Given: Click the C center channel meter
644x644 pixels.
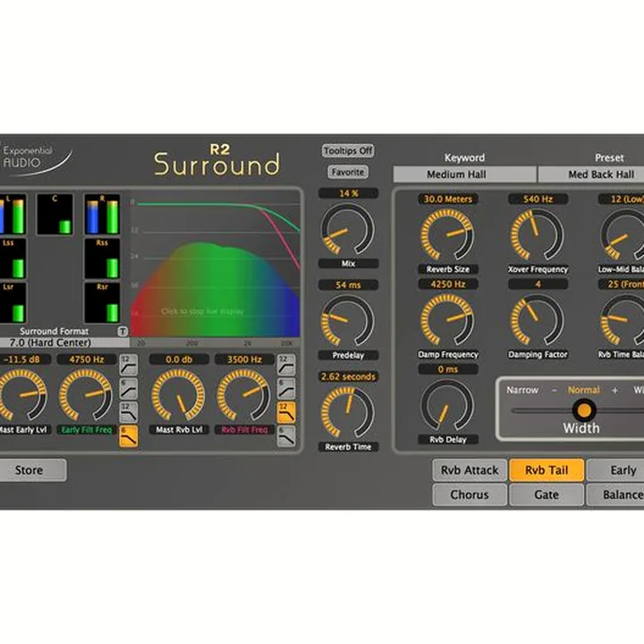Looking at the screenshot, I should click(55, 215).
